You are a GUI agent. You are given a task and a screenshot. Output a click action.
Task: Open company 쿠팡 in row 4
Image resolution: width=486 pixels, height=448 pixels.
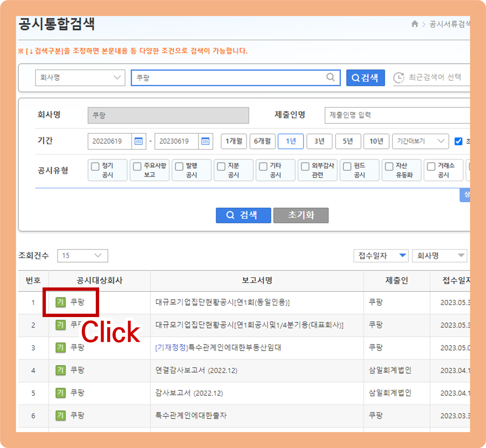(x=78, y=370)
